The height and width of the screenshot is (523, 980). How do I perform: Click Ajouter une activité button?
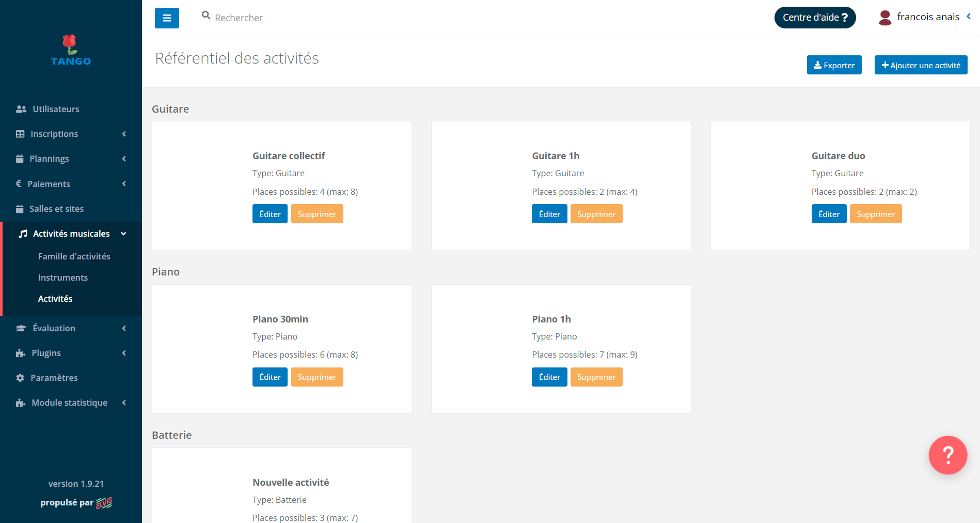921,65
